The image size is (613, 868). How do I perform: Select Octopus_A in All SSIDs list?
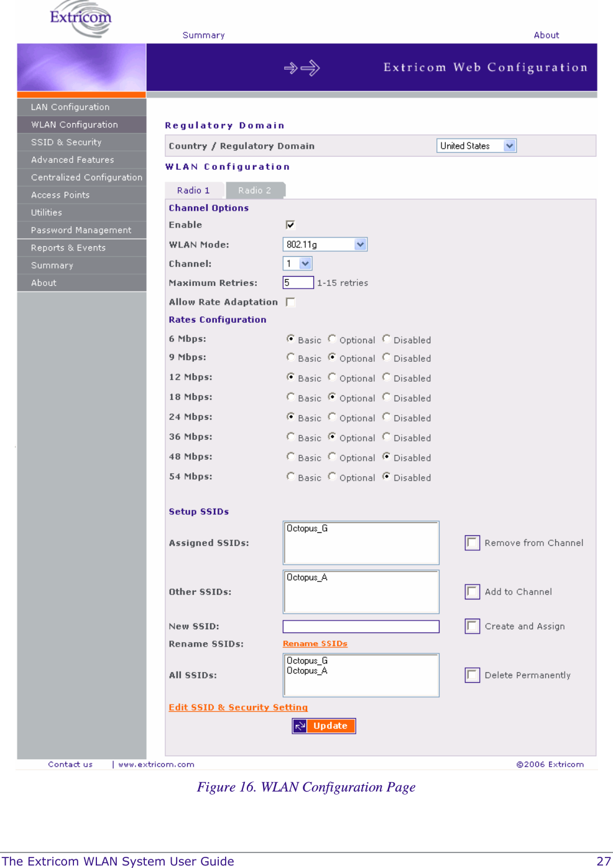pos(307,670)
